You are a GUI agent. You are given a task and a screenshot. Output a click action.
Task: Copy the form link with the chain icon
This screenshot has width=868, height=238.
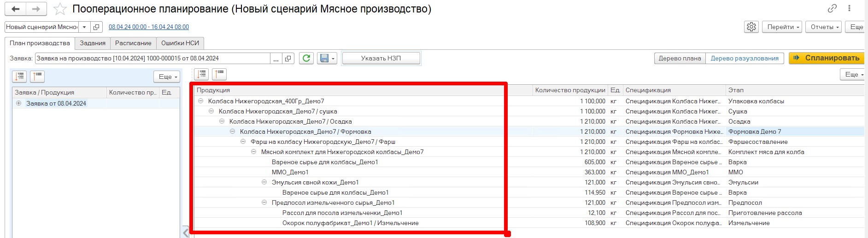coord(832,8)
